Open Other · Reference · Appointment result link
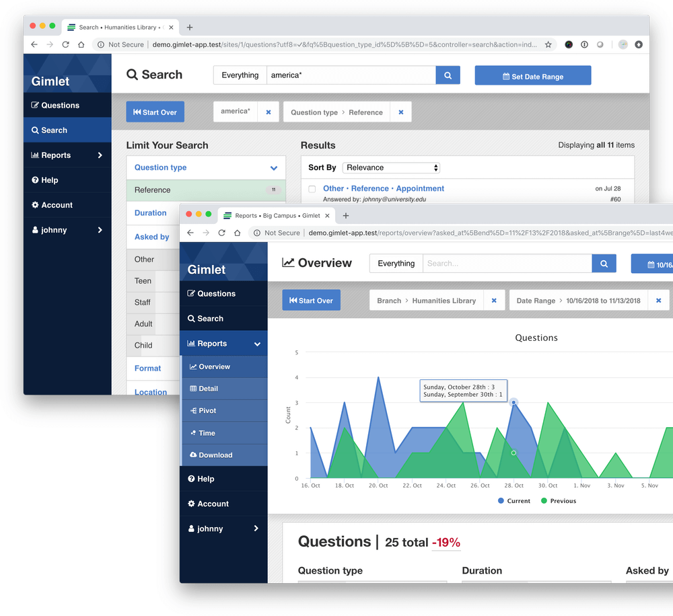Screen dimensions: 673x616 [384, 188]
